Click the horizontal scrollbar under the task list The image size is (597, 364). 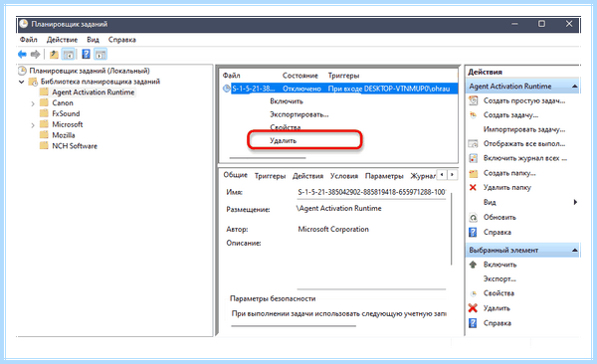tap(268, 157)
